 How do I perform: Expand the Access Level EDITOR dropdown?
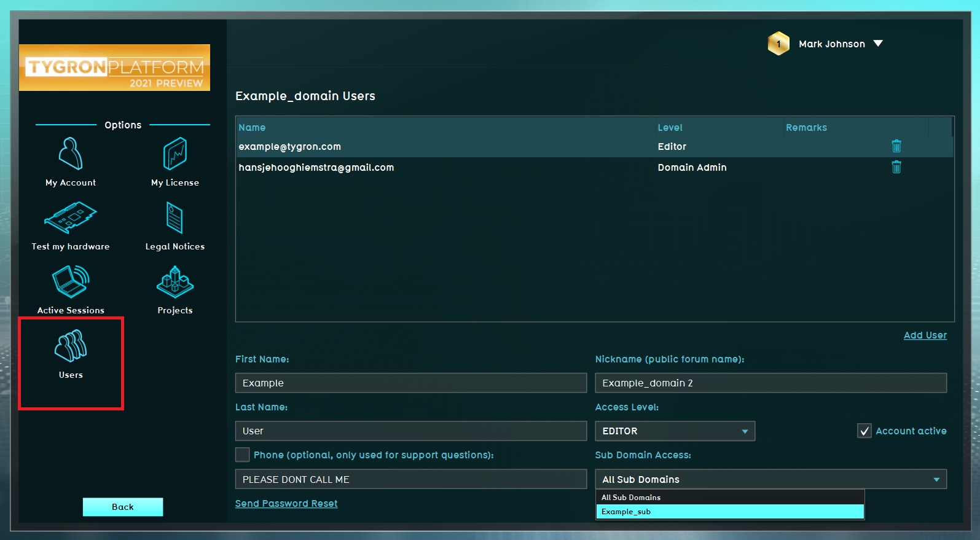tap(745, 431)
